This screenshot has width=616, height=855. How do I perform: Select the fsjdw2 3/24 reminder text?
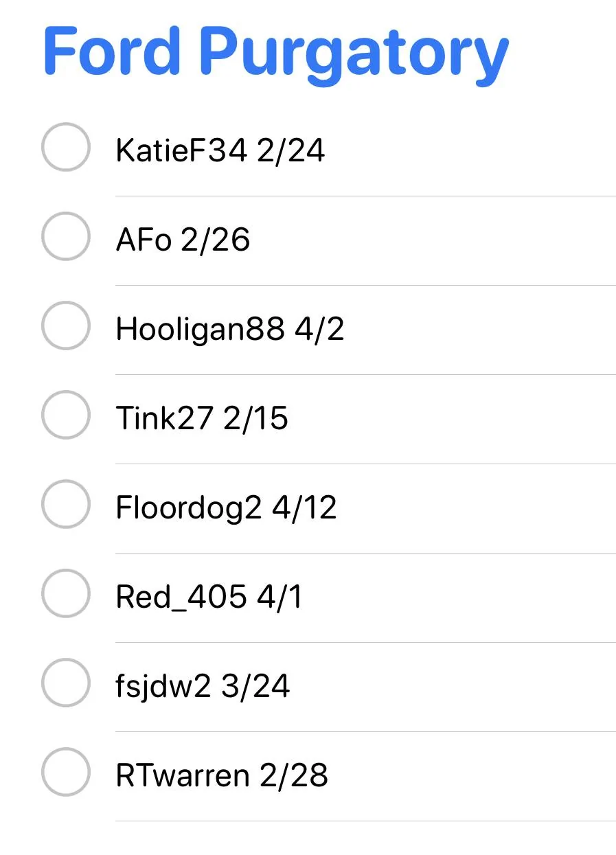click(x=203, y=686)
